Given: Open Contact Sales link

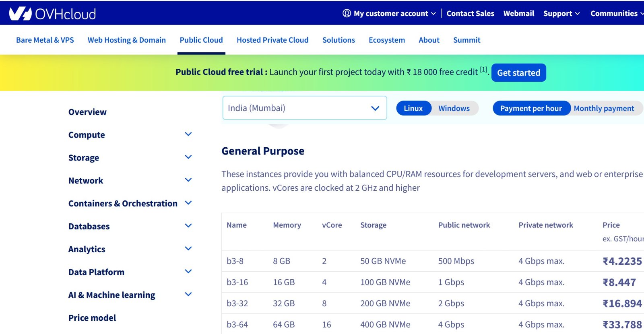Looking at the screenshot, I should (470, 13).
